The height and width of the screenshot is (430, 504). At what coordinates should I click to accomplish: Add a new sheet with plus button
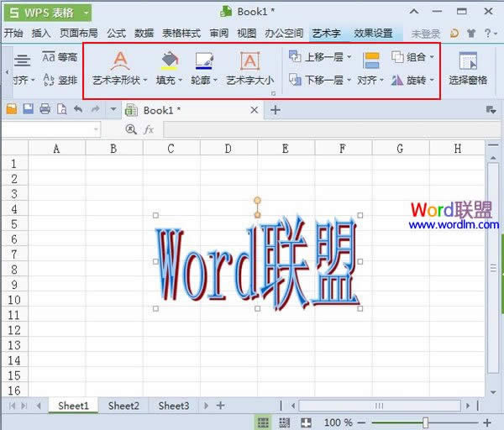tap(220, 406)
